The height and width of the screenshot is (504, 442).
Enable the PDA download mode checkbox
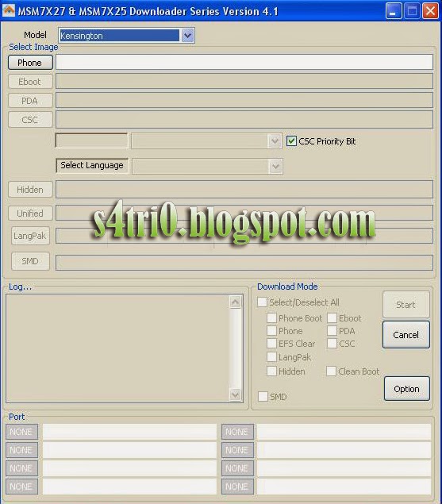(x=332, y=330)
